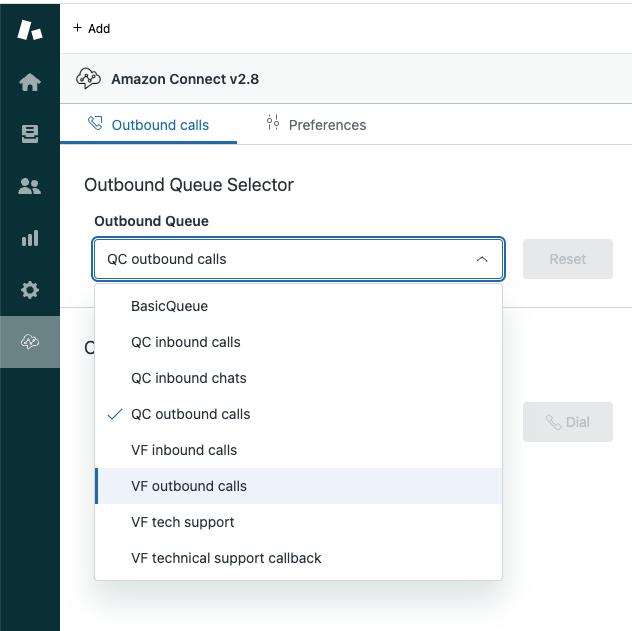Viewport: 632px width, 631px height.
Task: Click the Reset button
Action: click(567, 259)
